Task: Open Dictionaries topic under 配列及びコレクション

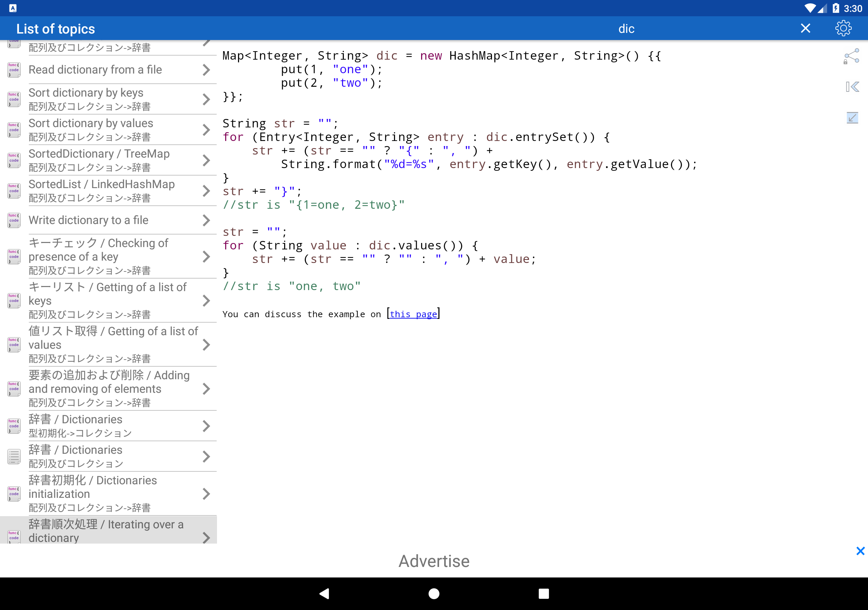Action: [x=108, y=456]
